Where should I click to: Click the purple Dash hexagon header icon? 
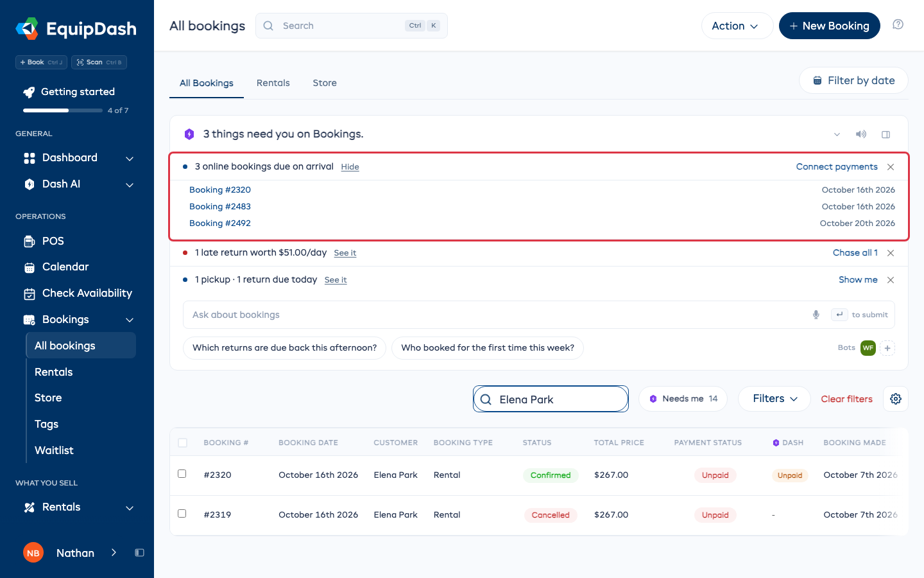[776, 442]
